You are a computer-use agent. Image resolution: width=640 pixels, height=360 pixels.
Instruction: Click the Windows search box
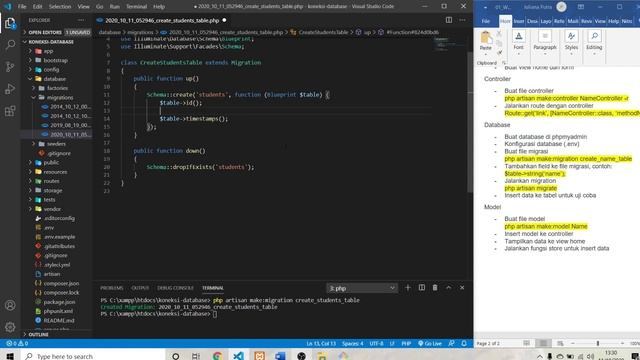(x=92, y=356)
